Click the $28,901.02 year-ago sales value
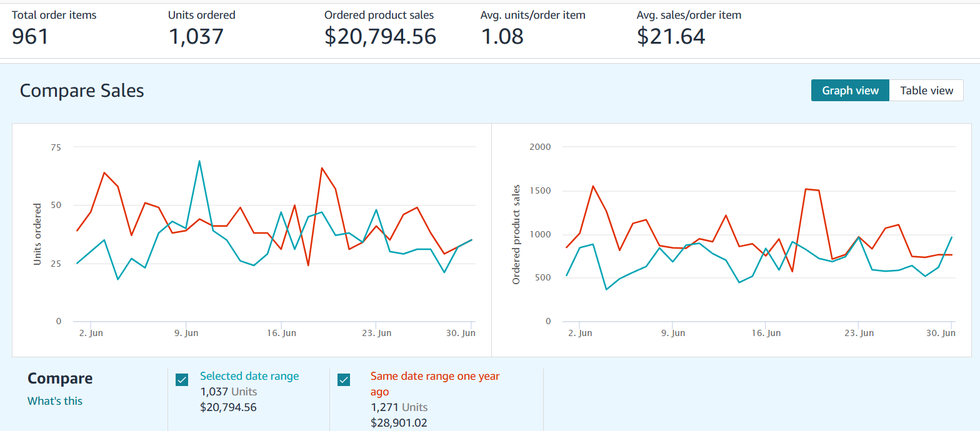This screenshot has width=980, height=431. (x=399, y=422)
